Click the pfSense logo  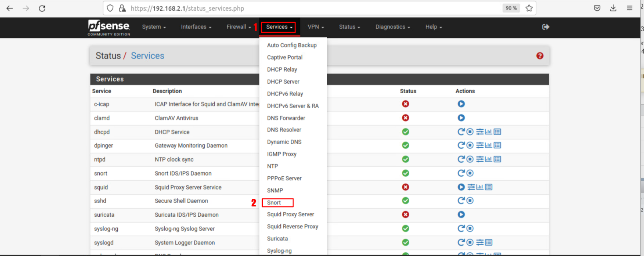pyautogui.click(x=109, y=27)
